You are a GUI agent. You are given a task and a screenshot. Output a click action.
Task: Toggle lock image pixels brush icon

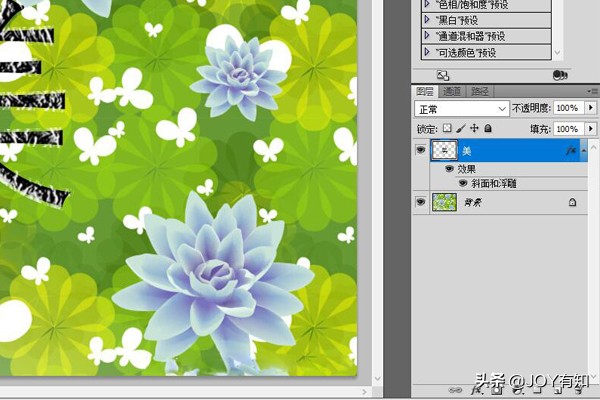tap(461, 128)
